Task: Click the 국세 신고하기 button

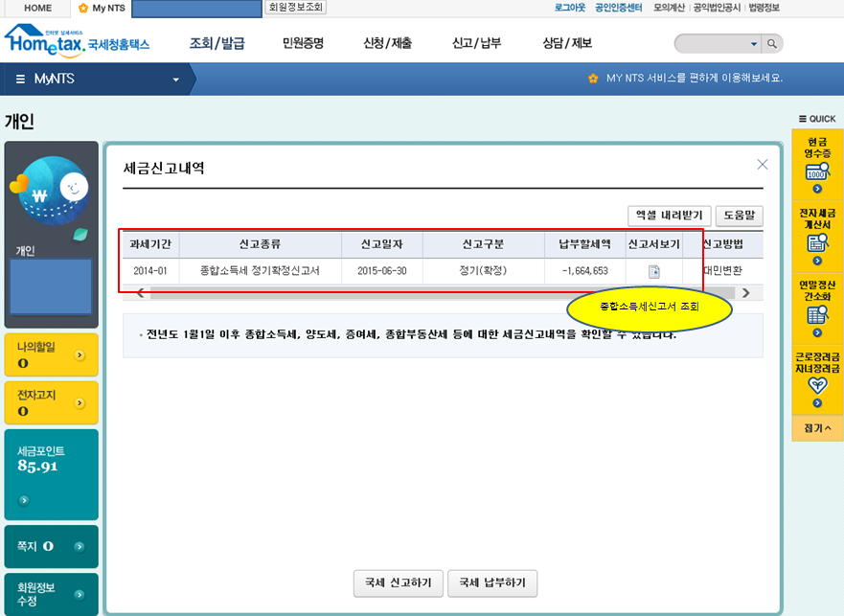Action: (x=398, y=582)
